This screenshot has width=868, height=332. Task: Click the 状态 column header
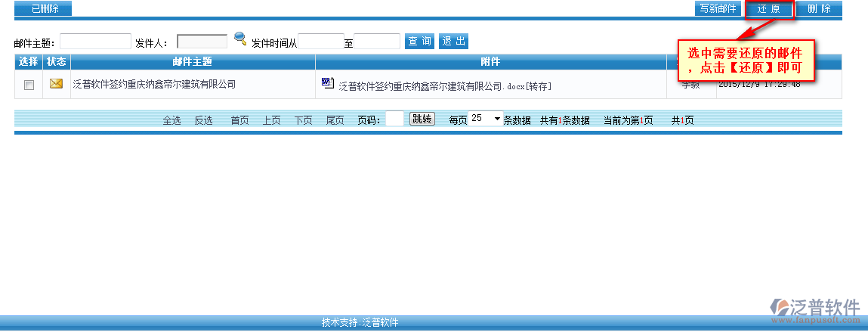coord(57,61)
